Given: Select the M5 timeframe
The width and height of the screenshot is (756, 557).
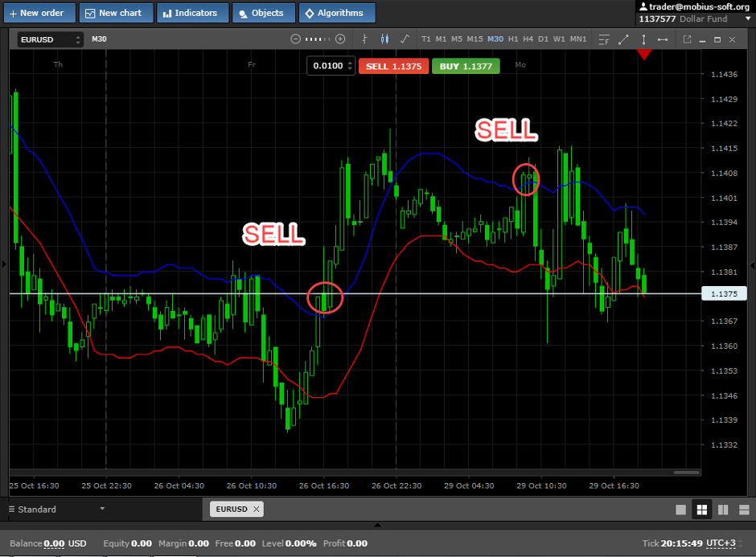Looking at the screenshot, I should 457,39.
